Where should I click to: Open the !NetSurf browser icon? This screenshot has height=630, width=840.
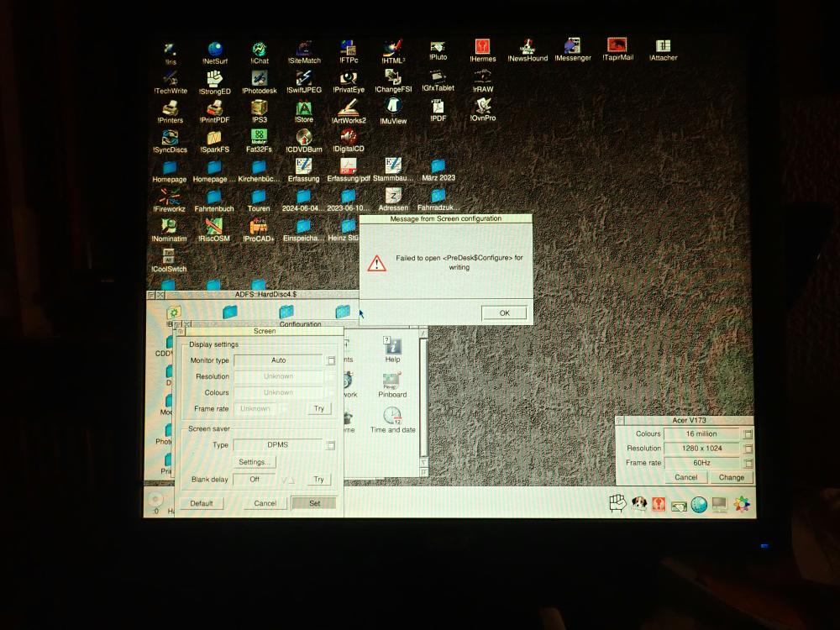(215, 53)
